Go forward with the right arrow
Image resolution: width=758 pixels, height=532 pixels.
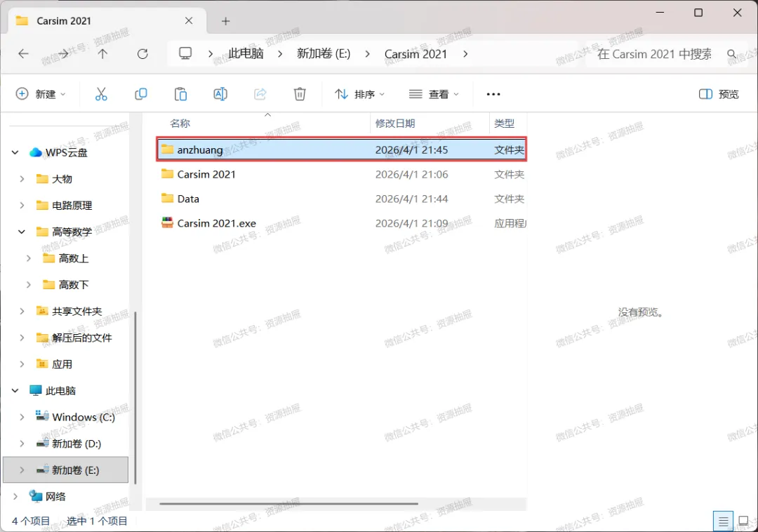click(x=63, y=53)
